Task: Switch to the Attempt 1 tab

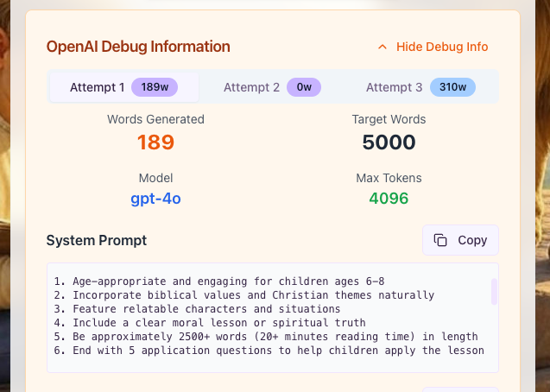Action: point(124,87)
